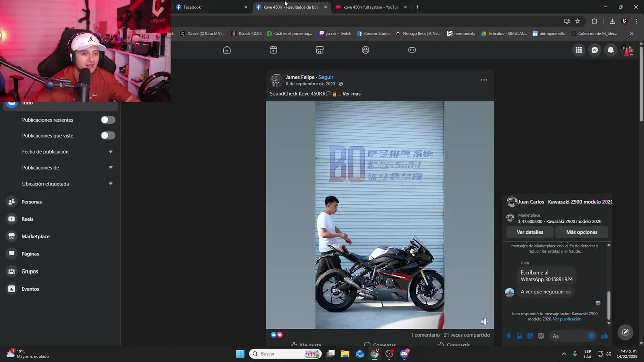Viewport: 644px width, 362px height.
Task: Open Chrome extensions puzzle icon
Action: point(594,21)
